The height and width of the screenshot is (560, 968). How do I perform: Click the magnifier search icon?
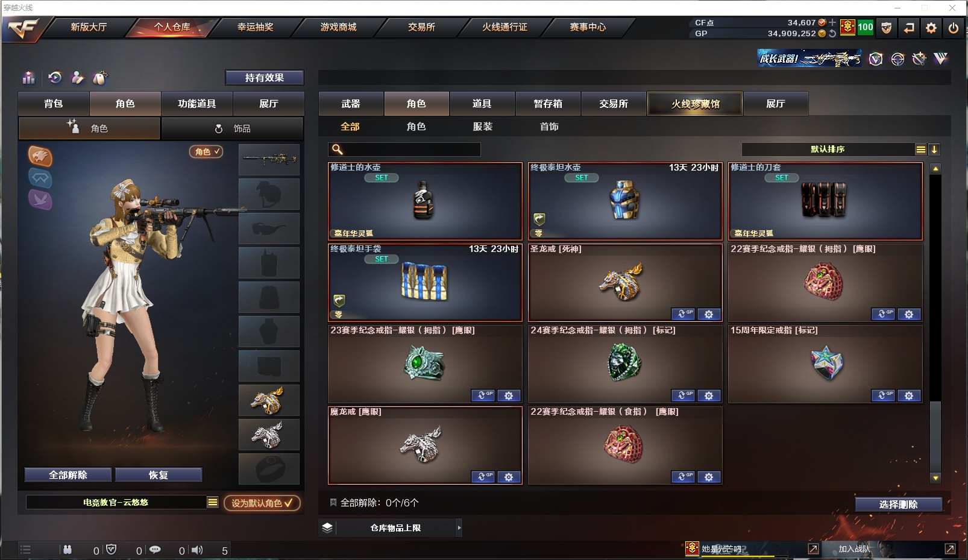[x=338, y=149]
